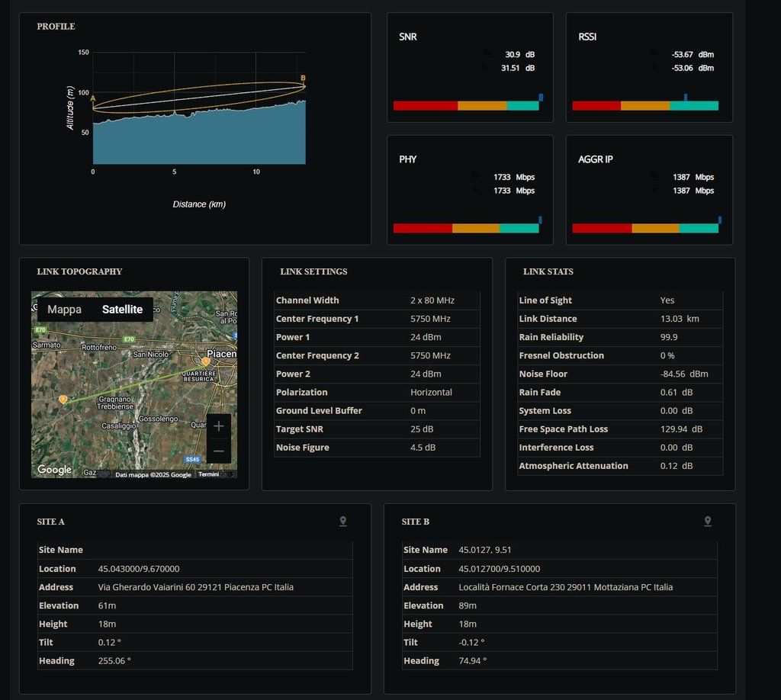Click the Google logo on the map
This screenshot has height=700, width=781.
[55, 470]
